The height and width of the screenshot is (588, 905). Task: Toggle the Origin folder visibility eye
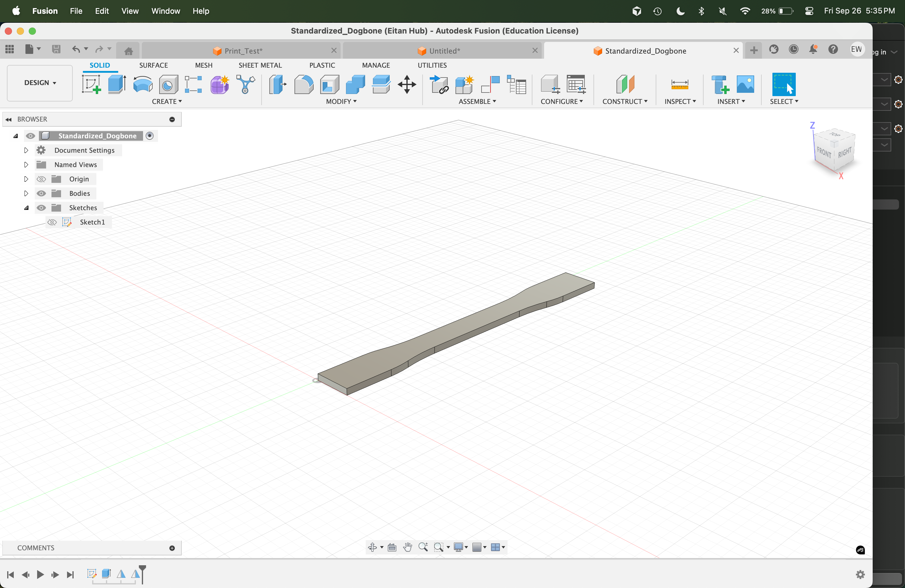(x=41, y=179)
